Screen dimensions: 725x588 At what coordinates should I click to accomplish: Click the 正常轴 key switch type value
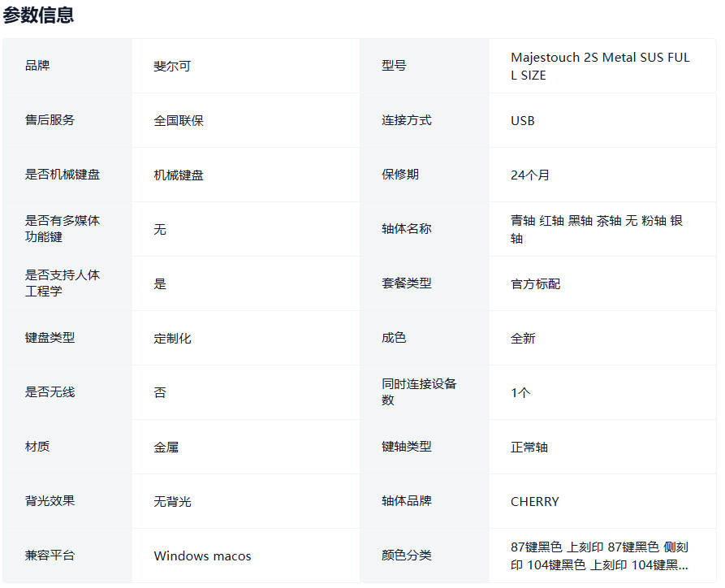coord(529,447)
